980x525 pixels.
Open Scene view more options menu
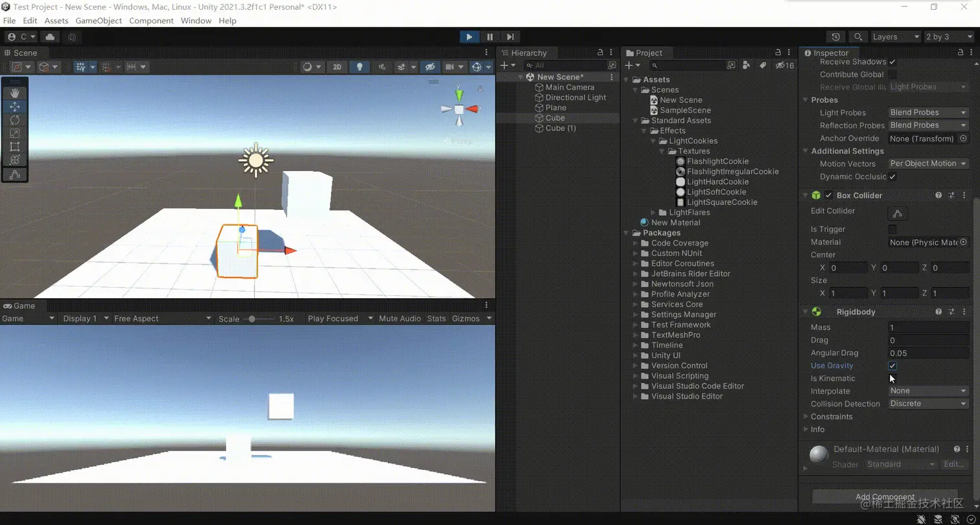tap(487, 52)
